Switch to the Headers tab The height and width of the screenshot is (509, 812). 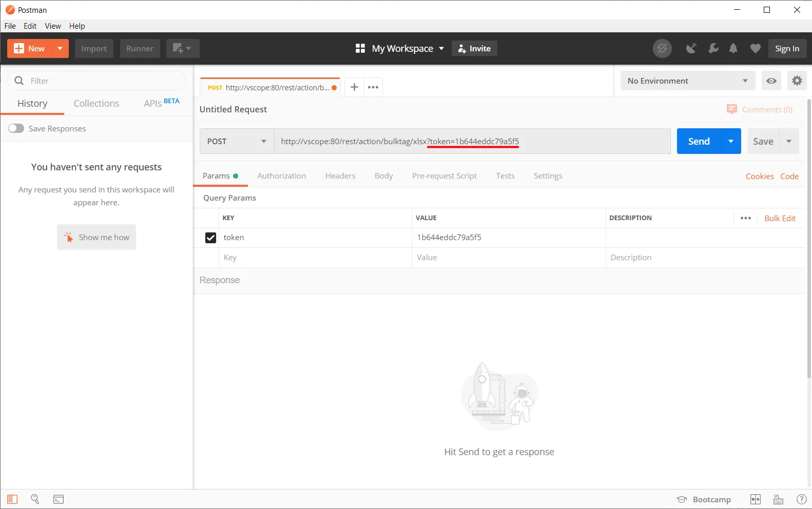[340, 175]
